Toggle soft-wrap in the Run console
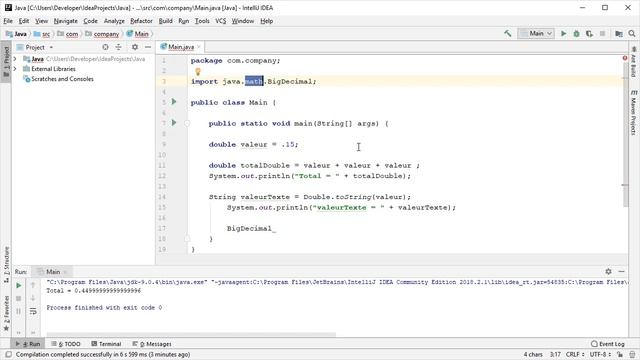This screenshot has height=360, width=640. [x=33, y=311]
